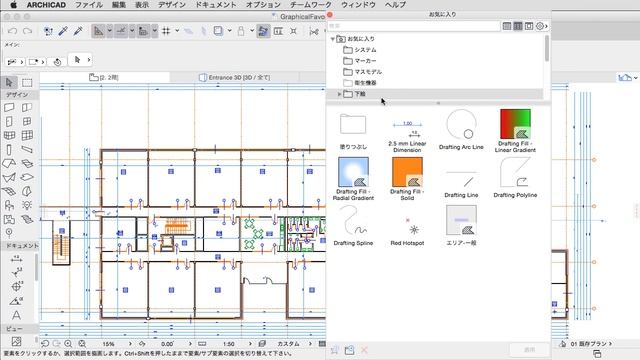
Task: Select the Morph tool
Action: coord(27,191)
